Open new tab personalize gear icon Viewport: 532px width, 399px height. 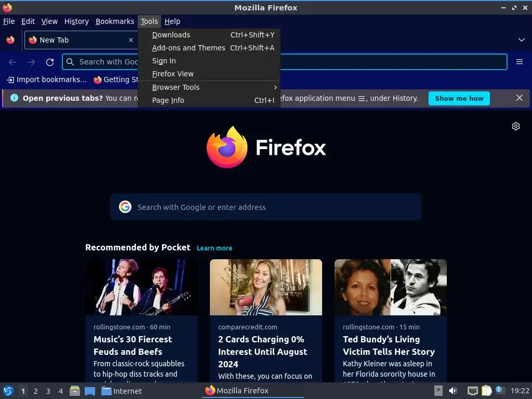[516, 126]
